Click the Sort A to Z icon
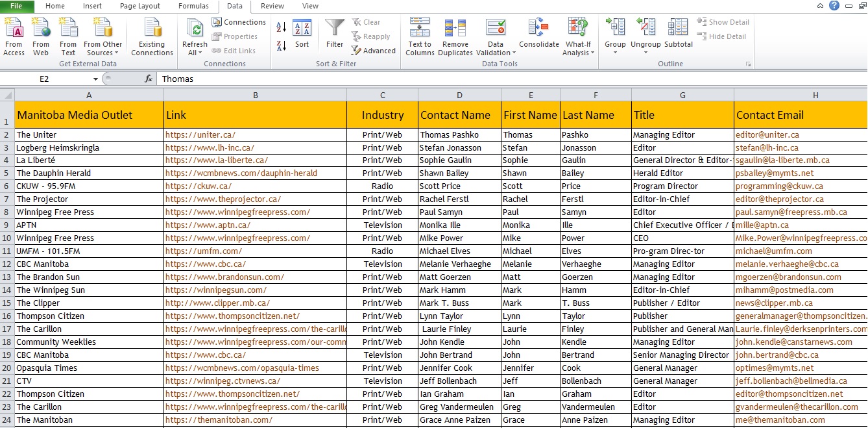Image resolution: width=868 pixels, height=428 pixels. (282, 28)
